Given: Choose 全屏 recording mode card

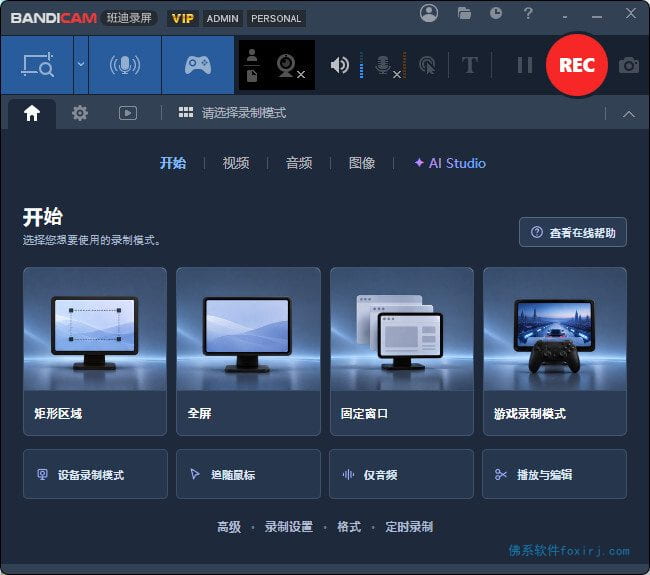Looking at the screenshot, I should click(x=248, y=352).
